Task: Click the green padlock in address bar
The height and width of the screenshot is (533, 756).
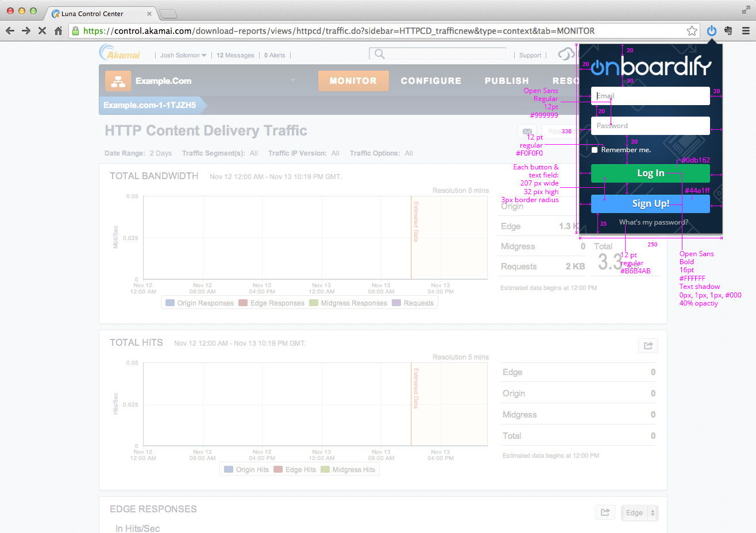Action: tap(75, 31)
